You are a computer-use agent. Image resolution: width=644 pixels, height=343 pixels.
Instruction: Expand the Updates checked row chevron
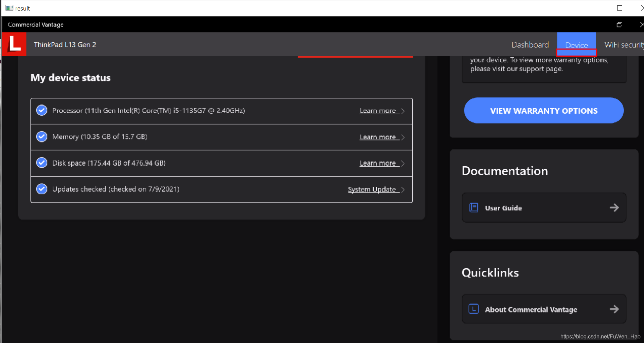coord(403,189)
